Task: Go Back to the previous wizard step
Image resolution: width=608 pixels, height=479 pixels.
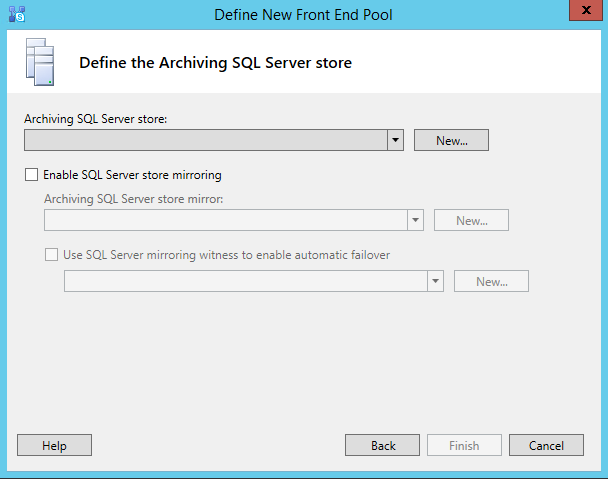Action: pos(382,446)
